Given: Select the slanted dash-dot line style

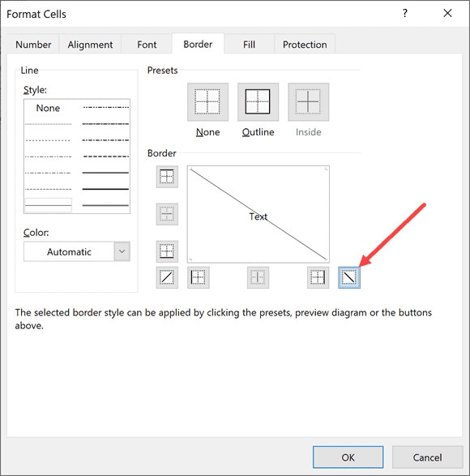Looking at the screenshot, I should pos(105,124).
